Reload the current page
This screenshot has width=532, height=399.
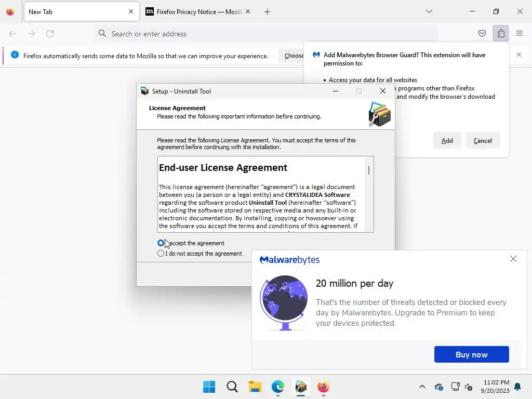(x=50, y=34)
